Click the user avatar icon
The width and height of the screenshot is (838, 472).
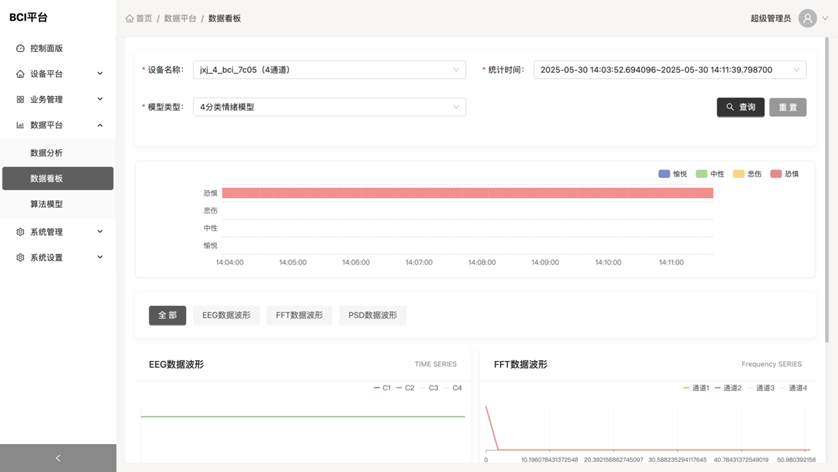pos(807,18)
